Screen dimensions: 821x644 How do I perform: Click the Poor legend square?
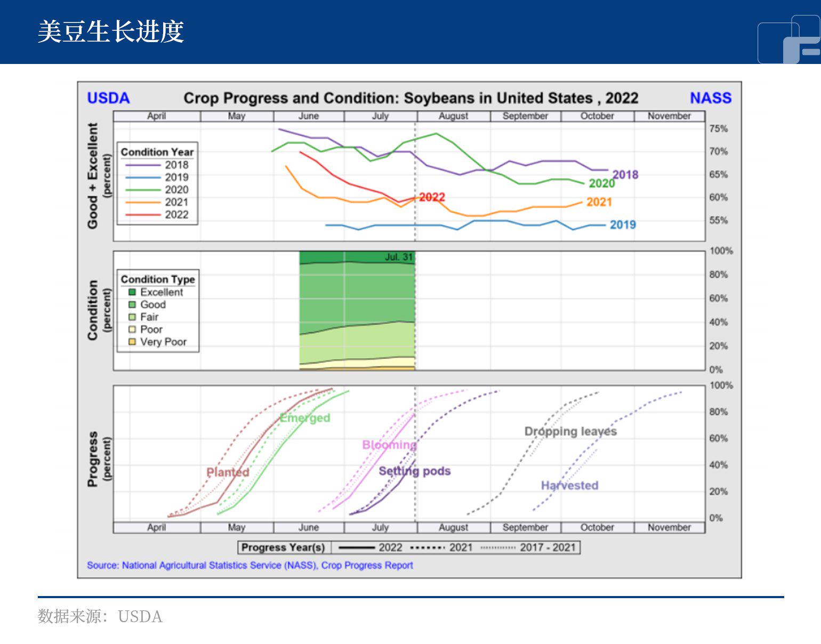(132, 329)
